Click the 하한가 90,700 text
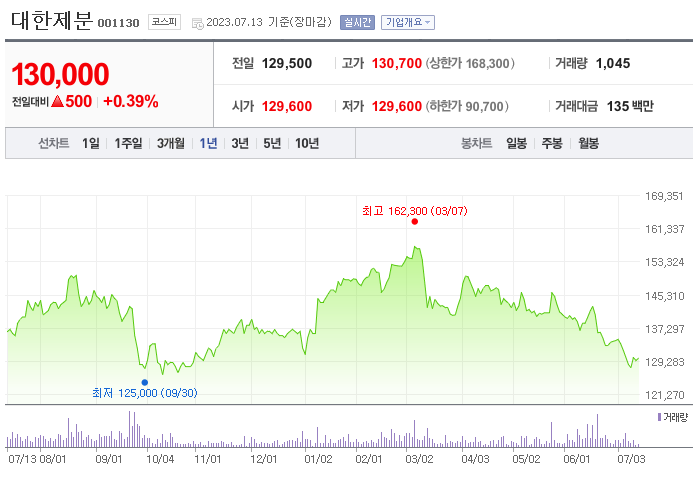 tap(467, 106)
